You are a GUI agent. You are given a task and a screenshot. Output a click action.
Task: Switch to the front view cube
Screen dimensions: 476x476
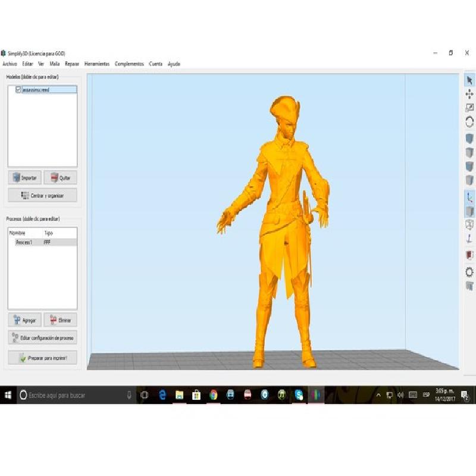(x=469, y=166)
